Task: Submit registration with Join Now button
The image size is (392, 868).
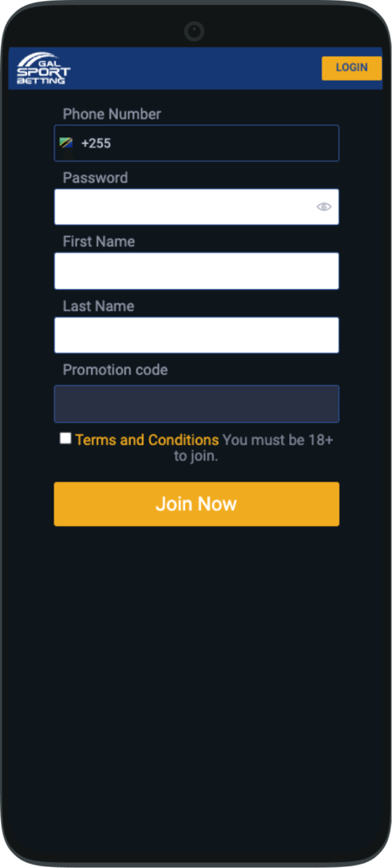Action: [196, 504]
